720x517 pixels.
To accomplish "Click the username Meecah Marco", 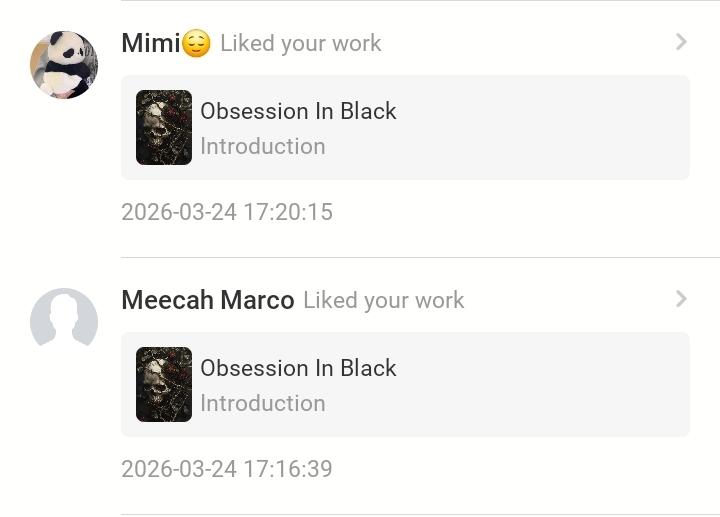I will click(207, 300).
